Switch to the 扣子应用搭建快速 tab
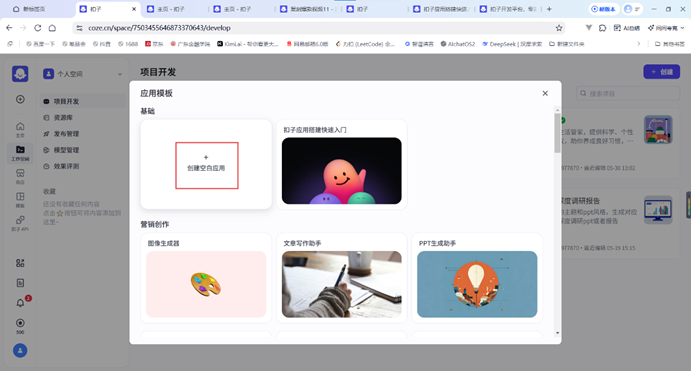Screen dimensions: 691x371 (442, 9)
